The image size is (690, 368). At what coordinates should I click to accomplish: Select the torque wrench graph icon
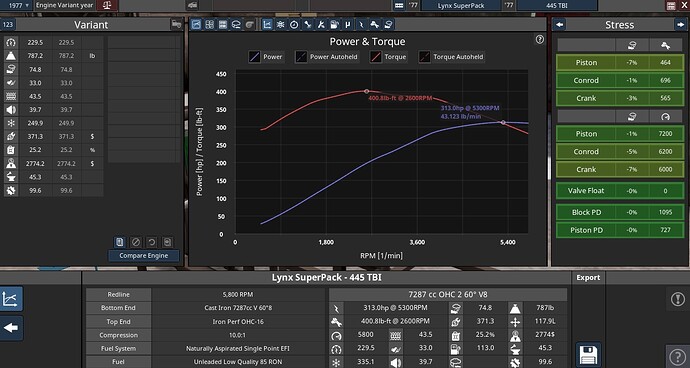374,25
